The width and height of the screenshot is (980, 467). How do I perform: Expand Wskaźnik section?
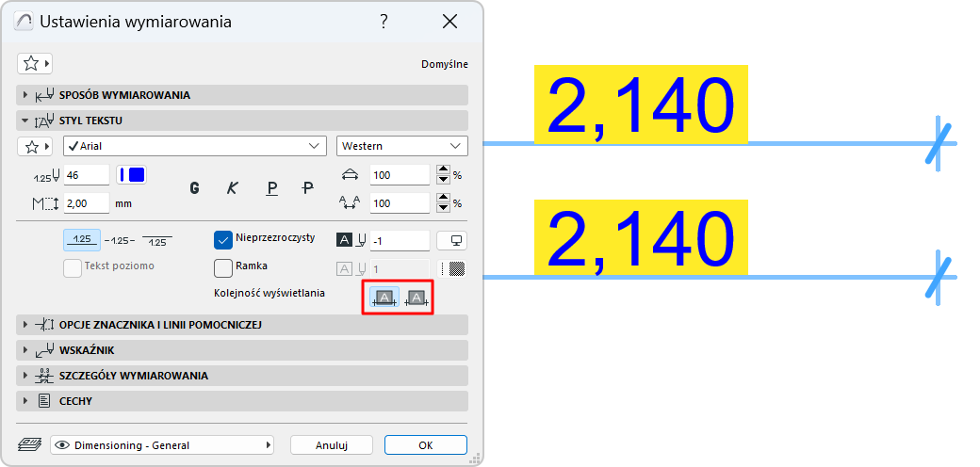click(x=242, y=350)
